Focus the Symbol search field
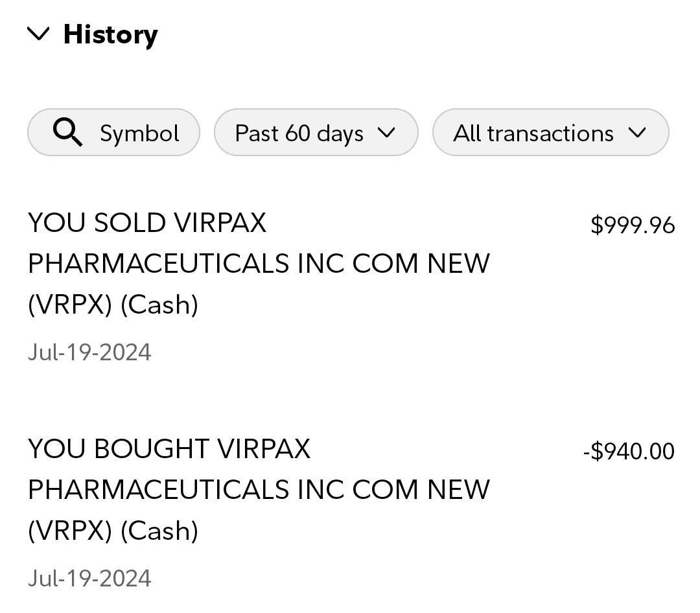 [x=113, y=133]
